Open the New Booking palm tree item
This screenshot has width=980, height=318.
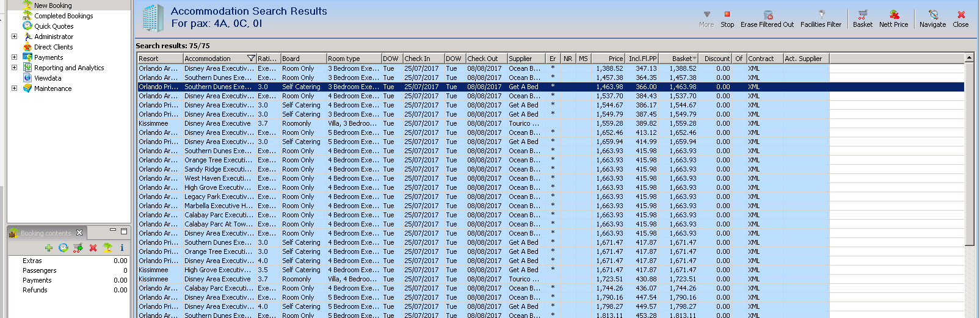[x=53, y=5]
